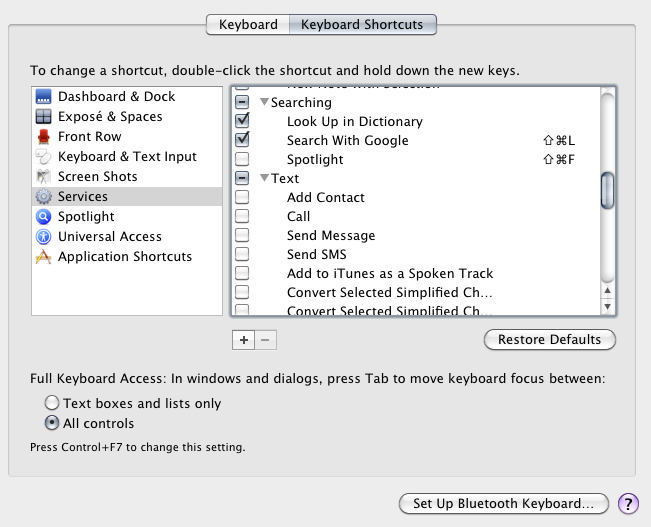Click the Keyboard & Text Input icon
Screen dimensions: 651x527
point(43,157)
